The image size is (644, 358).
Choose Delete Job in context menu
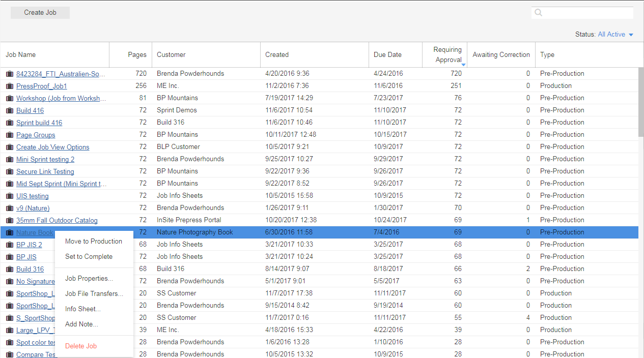pyautogui.click(x=81, y=346)
